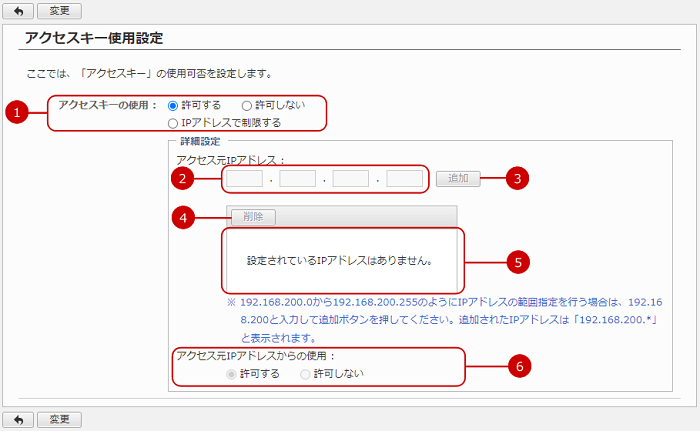Click the back arrow icon in the top toolbar
The height and width of the screenshot is (431, 700).
[18, 11]
